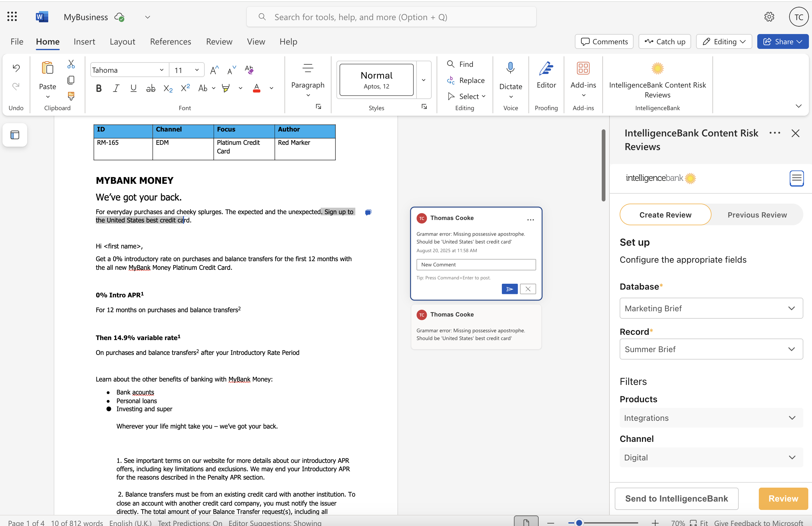Switch to Previous Review toggle
812x526 pixels.
[x=757, y=215]
